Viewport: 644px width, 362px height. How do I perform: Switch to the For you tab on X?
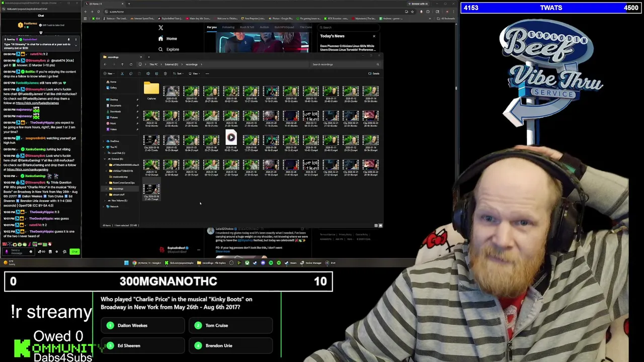pos(212,27)
